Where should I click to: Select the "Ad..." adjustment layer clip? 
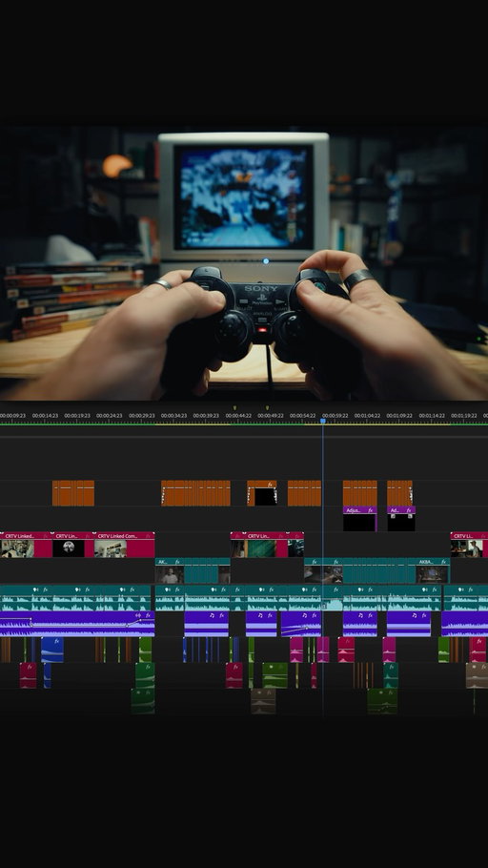(401, 519)
